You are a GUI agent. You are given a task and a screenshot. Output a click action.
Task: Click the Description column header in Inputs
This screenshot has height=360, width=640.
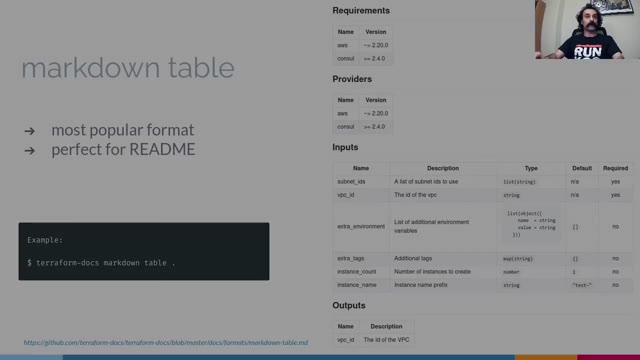click(443, 168)
